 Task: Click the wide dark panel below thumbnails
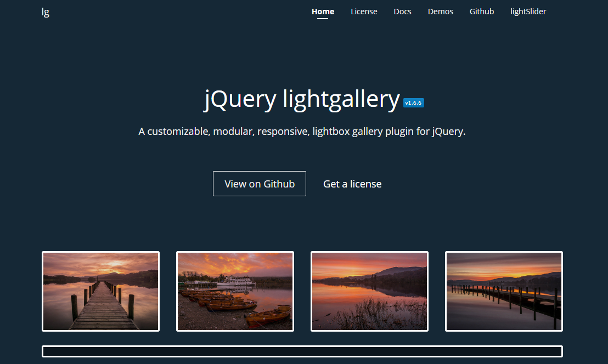[302, 351]
